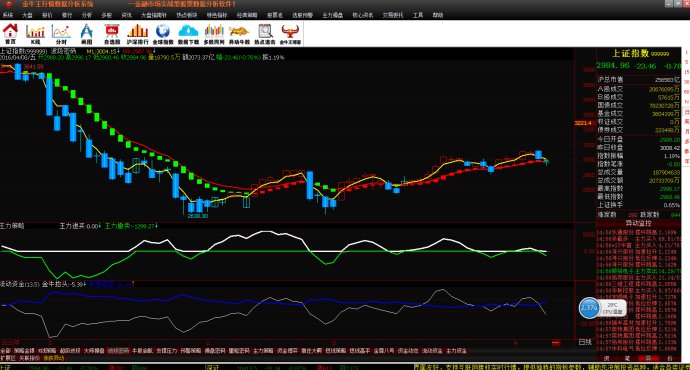Click the 数据下载 cloud download icon
The image size is (690, 370).
click(188, 34)
